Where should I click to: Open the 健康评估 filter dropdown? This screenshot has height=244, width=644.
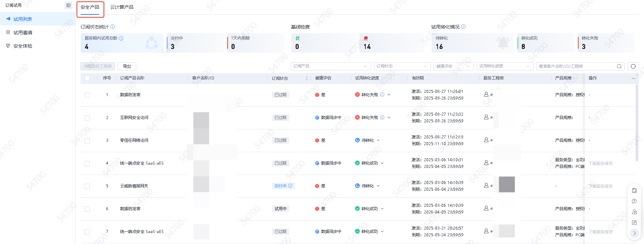(x=453, y=66)
